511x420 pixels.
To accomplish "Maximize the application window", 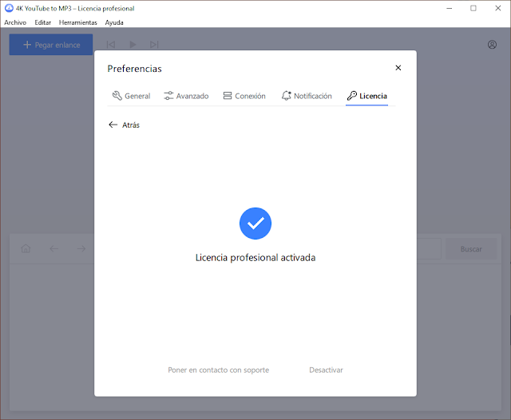I will click(x=473, y=8).
